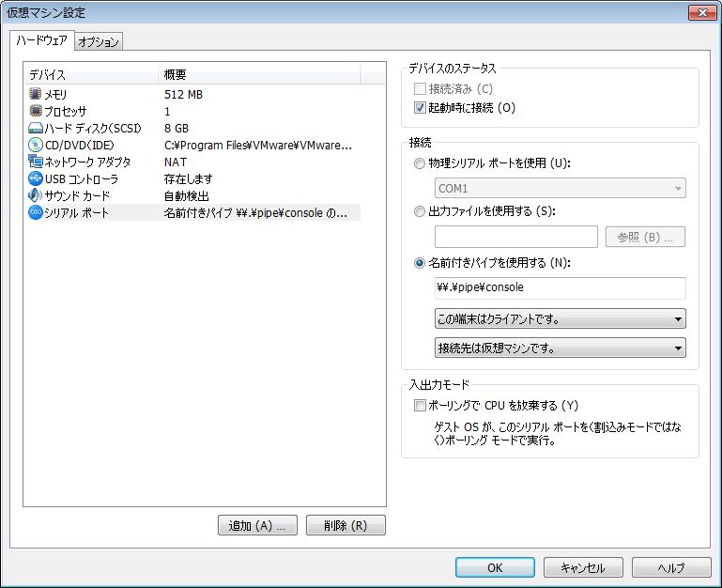Select the hard disk drive icon
The image size is (722, 588).
[35, 128]
